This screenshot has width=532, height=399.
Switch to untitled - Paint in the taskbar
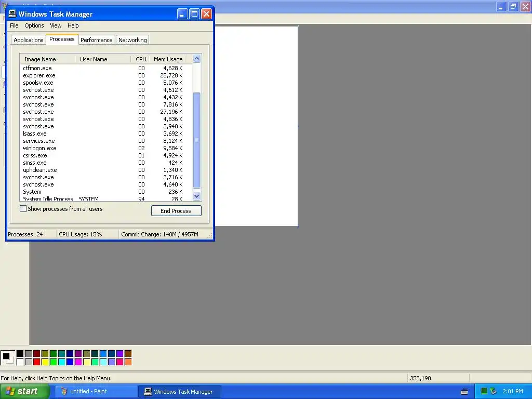96,392
